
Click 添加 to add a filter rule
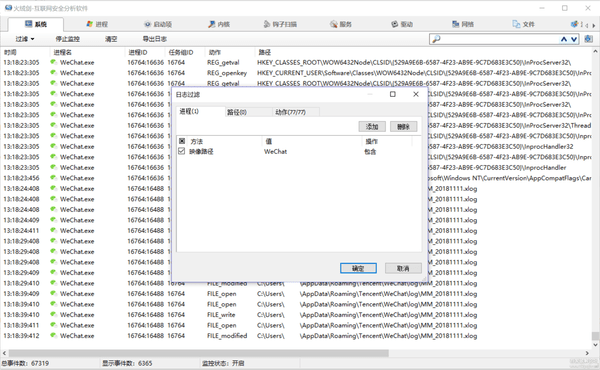[372, 127]
